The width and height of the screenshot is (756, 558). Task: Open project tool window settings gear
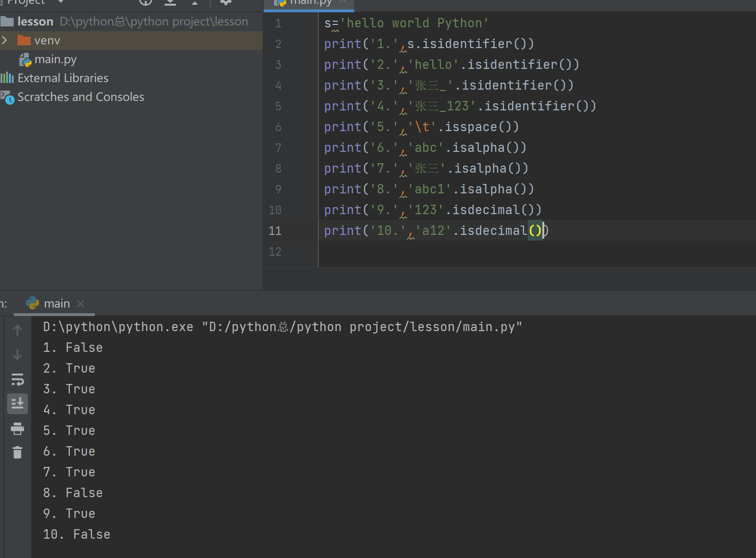tap(226, 2)
